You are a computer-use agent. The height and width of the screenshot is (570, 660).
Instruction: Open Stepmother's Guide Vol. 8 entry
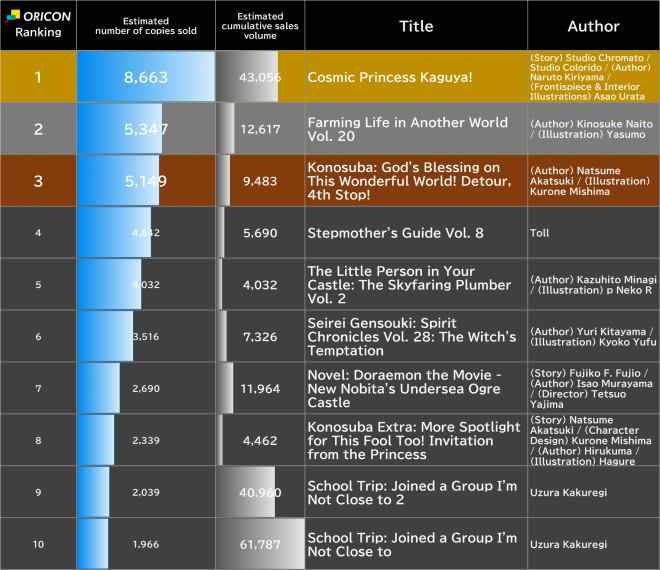pyautogui.click(x=395, y=233)
